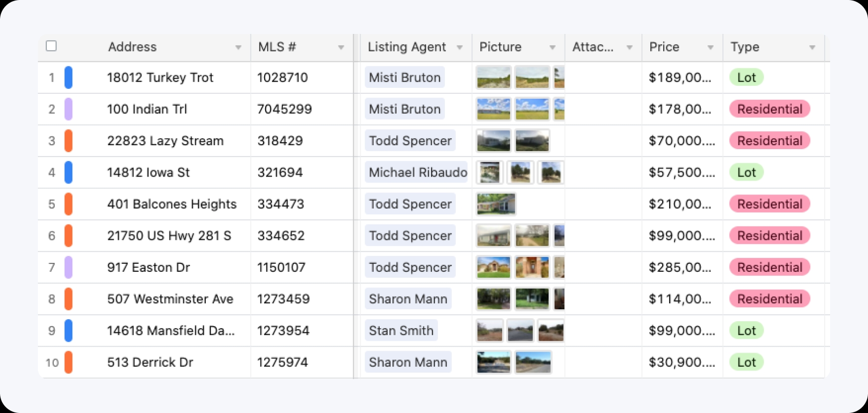The image size is (868, 413).
Task: Open the Listing Agent column dropdown
Action: tap(459, 47)
